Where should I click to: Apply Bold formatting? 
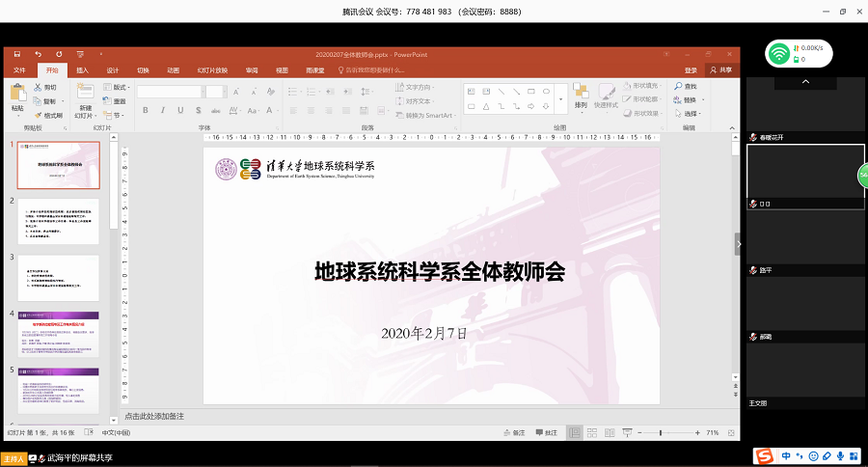145,110
